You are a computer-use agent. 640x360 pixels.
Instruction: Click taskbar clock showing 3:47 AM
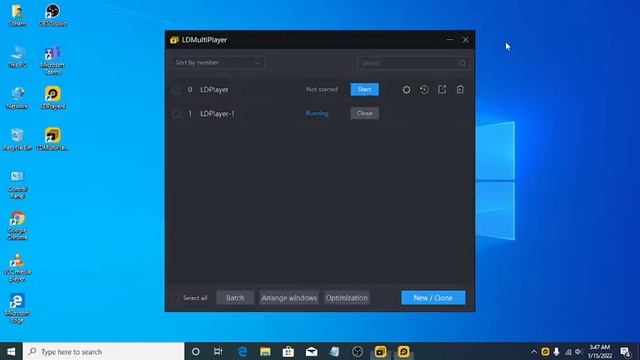pos(600,351)
